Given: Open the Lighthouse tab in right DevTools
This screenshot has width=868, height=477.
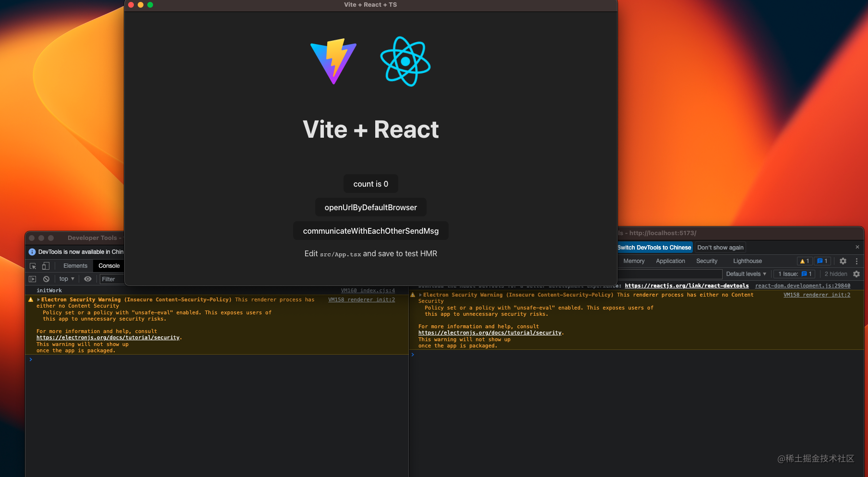Looking at the screenshot, I should tap(747, 261).
